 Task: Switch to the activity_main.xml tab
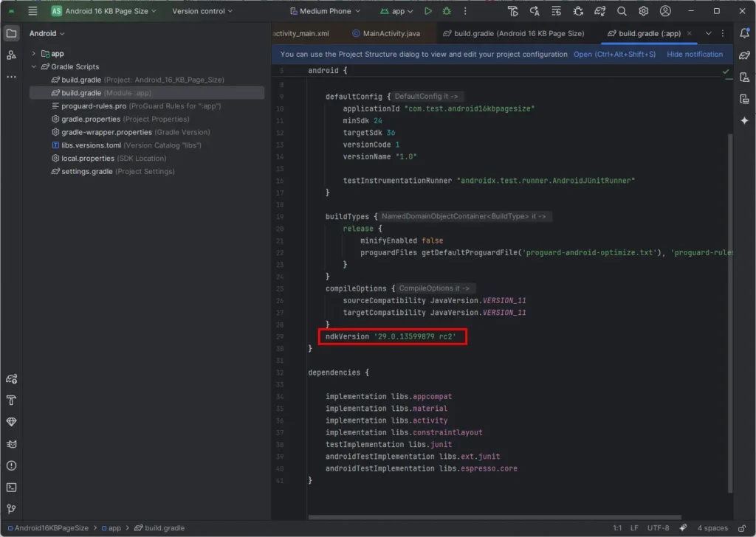pos(301,33)
